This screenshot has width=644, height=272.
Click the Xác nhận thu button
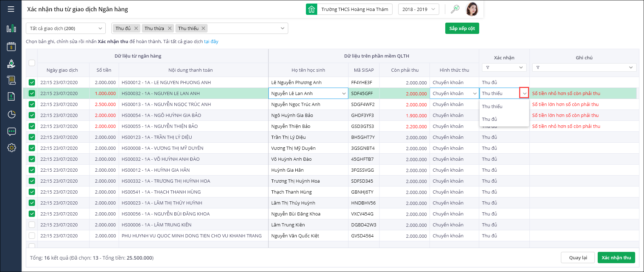[616, 258]
